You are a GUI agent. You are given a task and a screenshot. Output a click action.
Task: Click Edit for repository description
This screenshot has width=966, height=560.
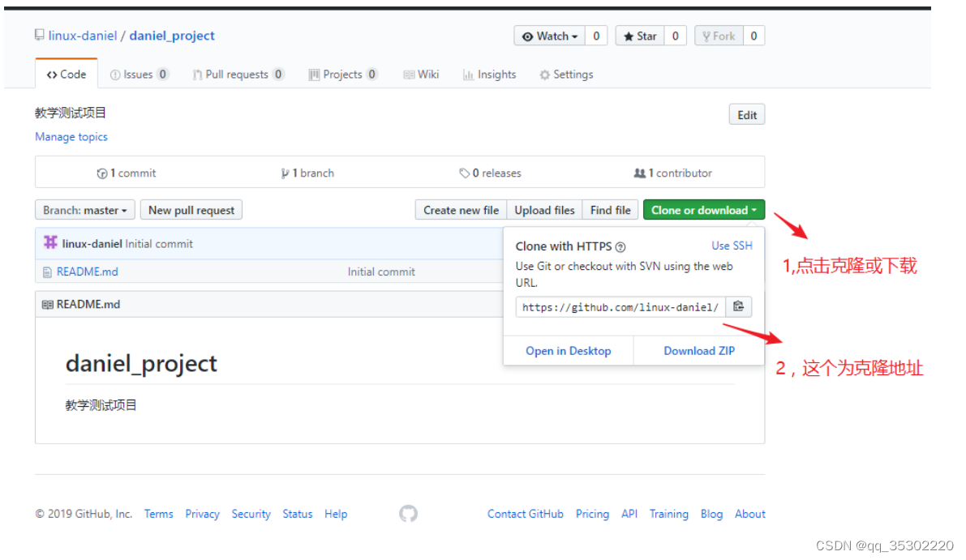[747, 114]
